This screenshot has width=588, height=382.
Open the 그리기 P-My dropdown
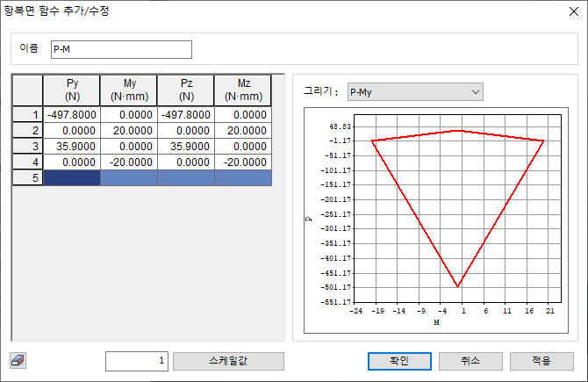coord(415,92)
